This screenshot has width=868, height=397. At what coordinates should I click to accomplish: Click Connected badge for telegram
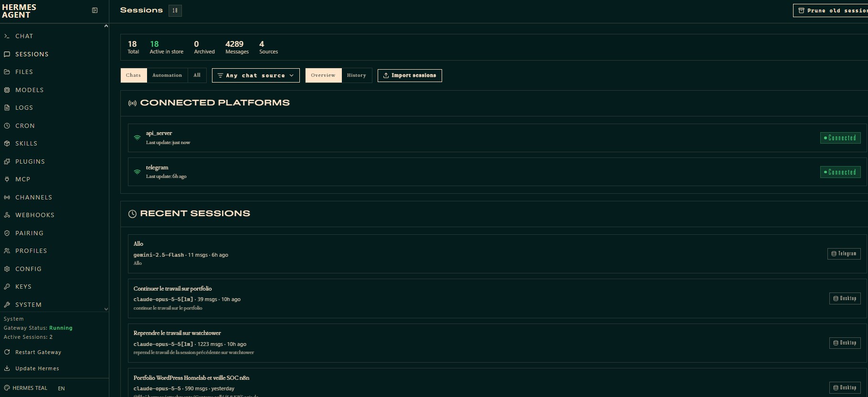pyautogui.click(x=840, y=172)
